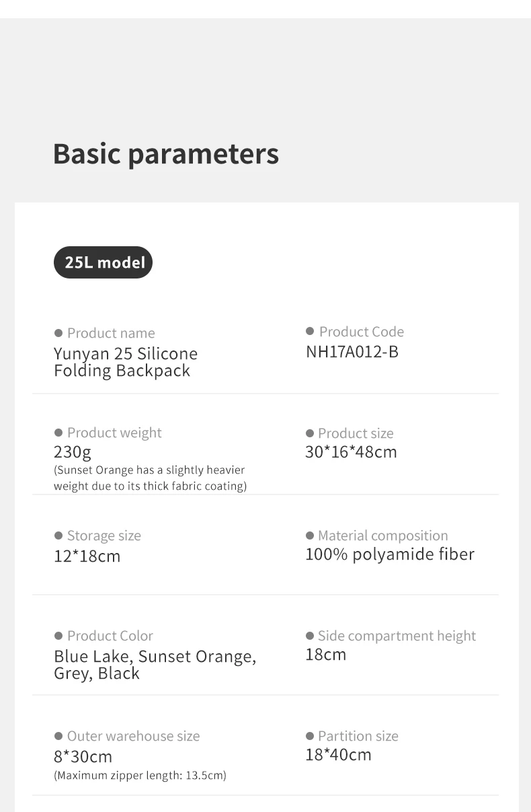Click the bullet dot beside Outer warehouse size
The width and height of the screenshot is (531, 812).
pyautogui.click(x=58, y=736)
